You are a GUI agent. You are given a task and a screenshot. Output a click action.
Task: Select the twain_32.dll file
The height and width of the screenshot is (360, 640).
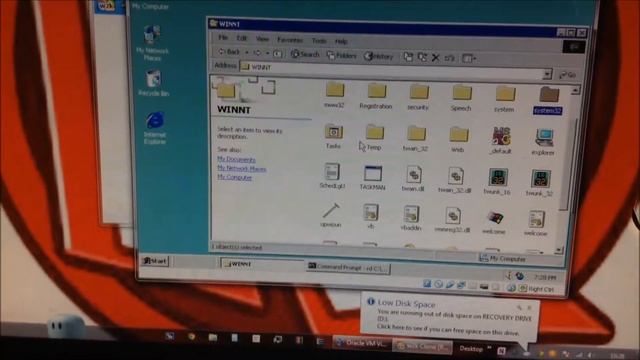(455, 180)
